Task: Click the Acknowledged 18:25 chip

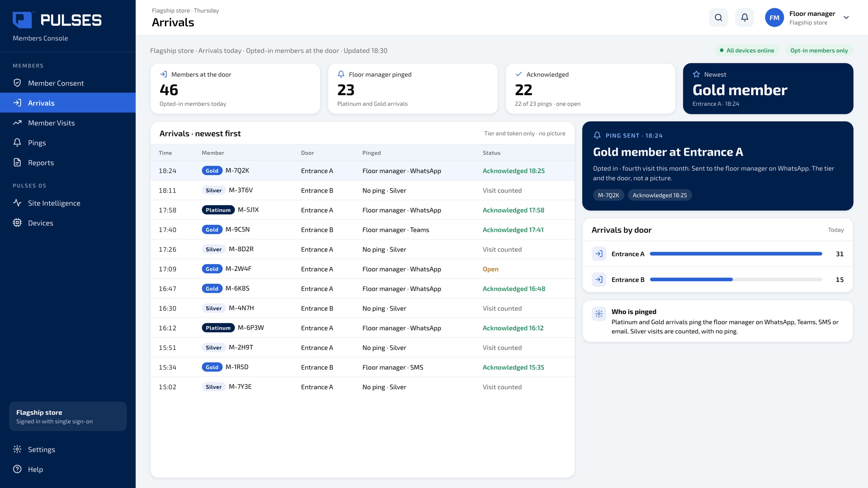Action: (x=660, y=195)
